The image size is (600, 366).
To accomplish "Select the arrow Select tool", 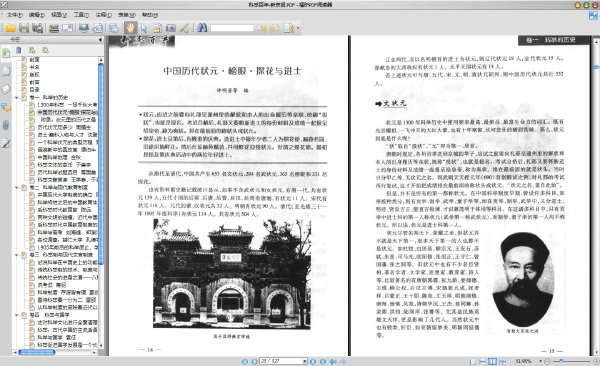I will pyautogui.click(x=144, y=28).
